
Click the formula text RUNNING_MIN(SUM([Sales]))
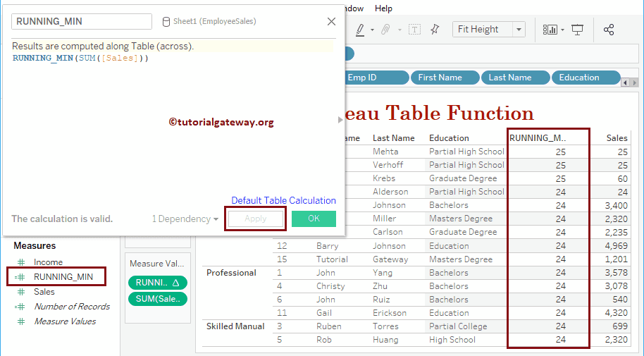coord(80,58)
